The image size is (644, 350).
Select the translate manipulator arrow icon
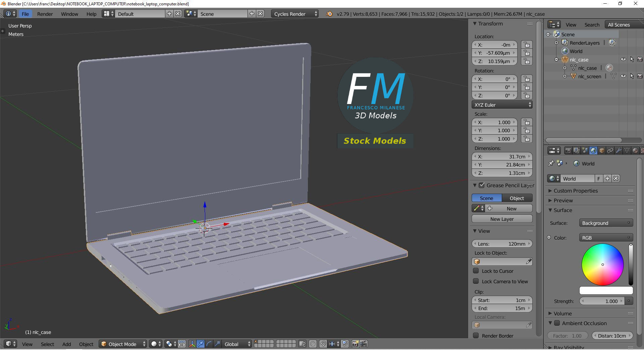tap(200, 344)
